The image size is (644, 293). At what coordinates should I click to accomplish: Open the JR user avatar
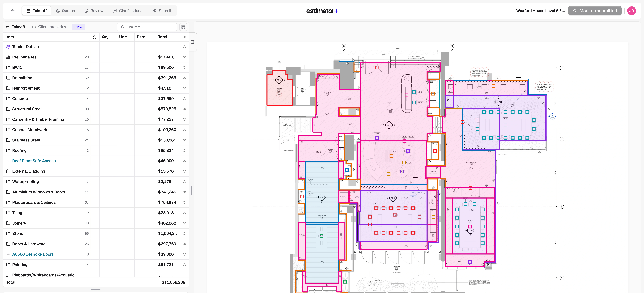[632, 11]
